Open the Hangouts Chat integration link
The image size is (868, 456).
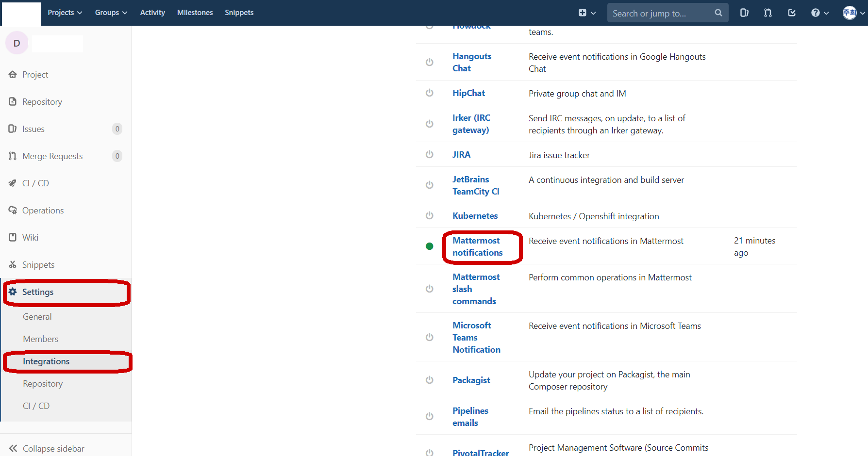tap(472, 62)
